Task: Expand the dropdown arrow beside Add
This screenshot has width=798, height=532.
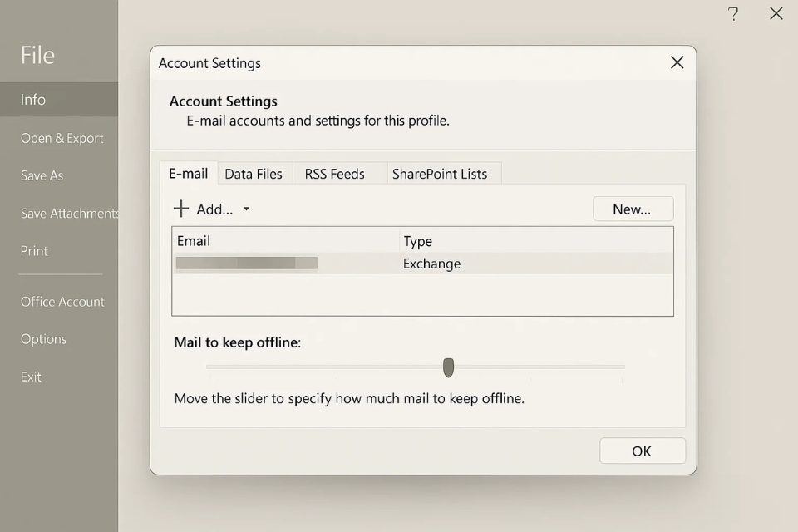Action: click(246, 209)
